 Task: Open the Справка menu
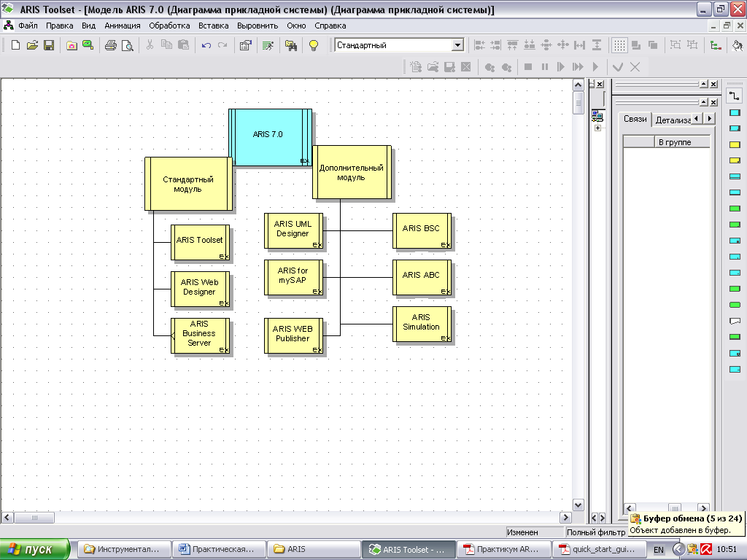coord(330,26)
